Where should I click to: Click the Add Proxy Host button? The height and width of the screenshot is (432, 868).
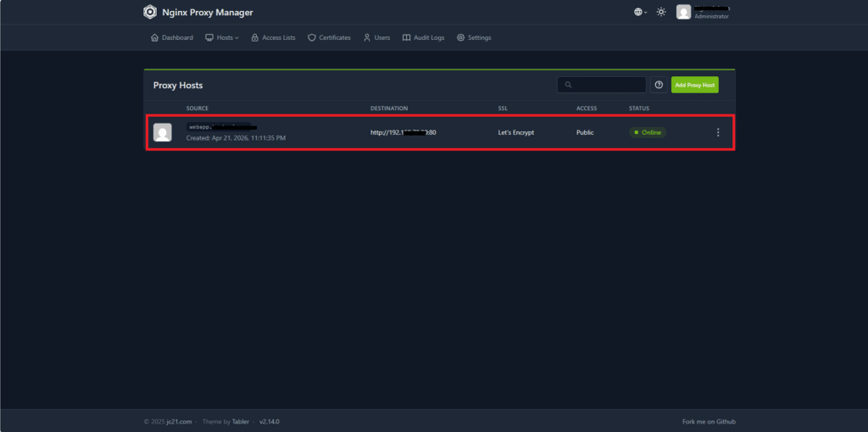695,85
